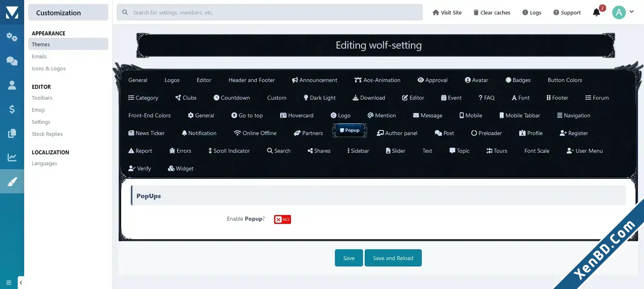
Task: Open the Download tab
Action: (369, 98)
